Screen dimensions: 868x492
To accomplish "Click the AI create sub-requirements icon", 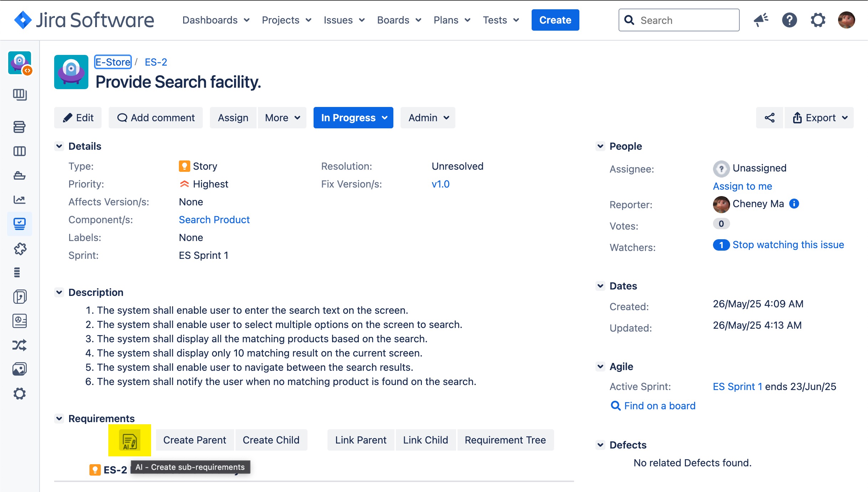I will pyautogui.click(x=129, y=440).
